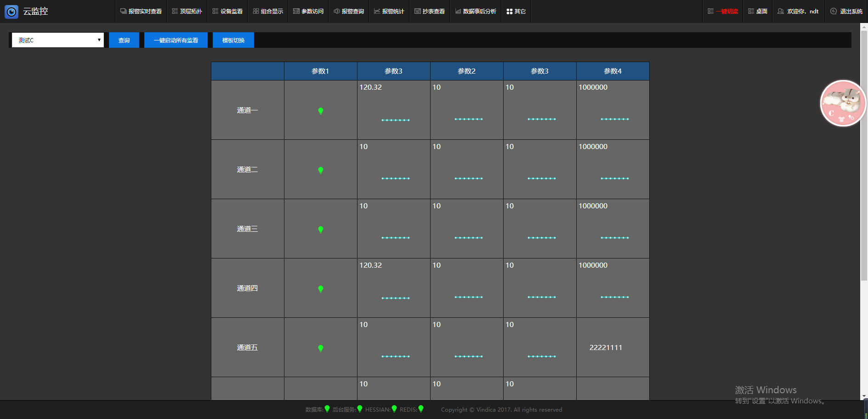This screenshot has width=868, height=419.
Task: Click 退出系统 to log out
Action: pyautogui.click(x=846, y=11)
